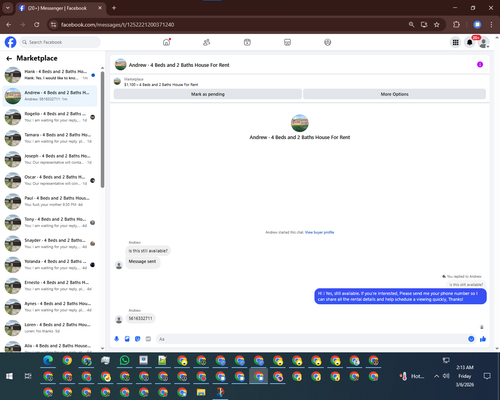Image resolution: width=500 pixels, height=400 pixels.
Task: Click the Facebook logo icon
Action: [10, 42]
